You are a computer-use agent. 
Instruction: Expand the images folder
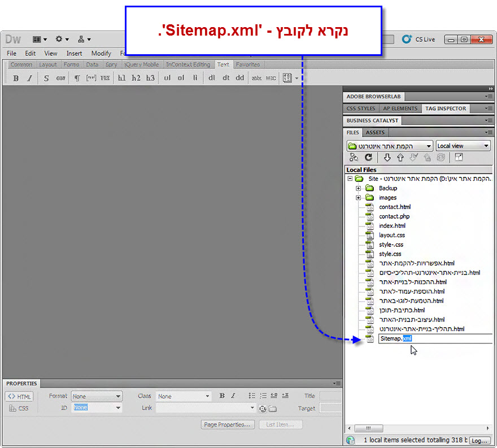point(358,198)
